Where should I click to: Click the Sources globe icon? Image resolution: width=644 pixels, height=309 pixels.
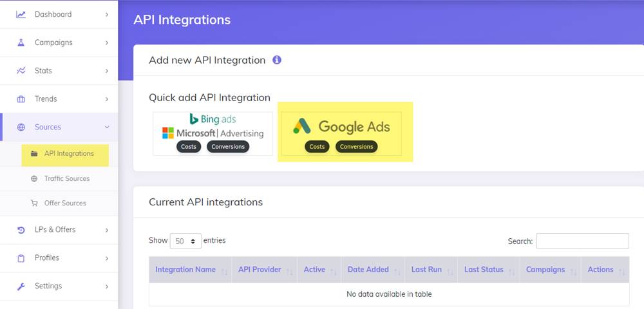tap(21, 127)
